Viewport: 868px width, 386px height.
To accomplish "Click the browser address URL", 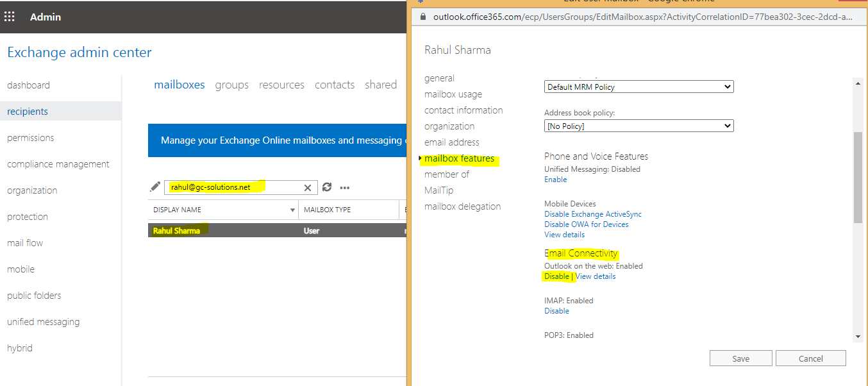I will [x=643, y=17].
